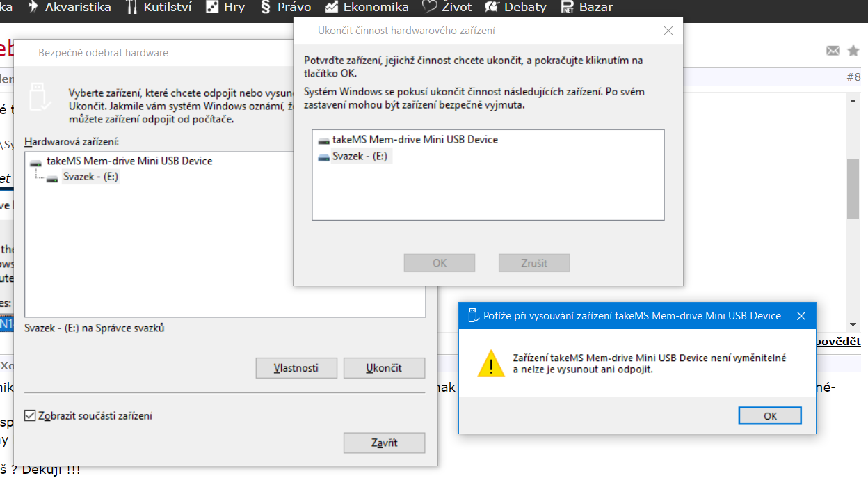Click OK in the eject problem warning dialog
This screenshot has height=501, width=868.
pyautogui.click(x=770, y=416)
